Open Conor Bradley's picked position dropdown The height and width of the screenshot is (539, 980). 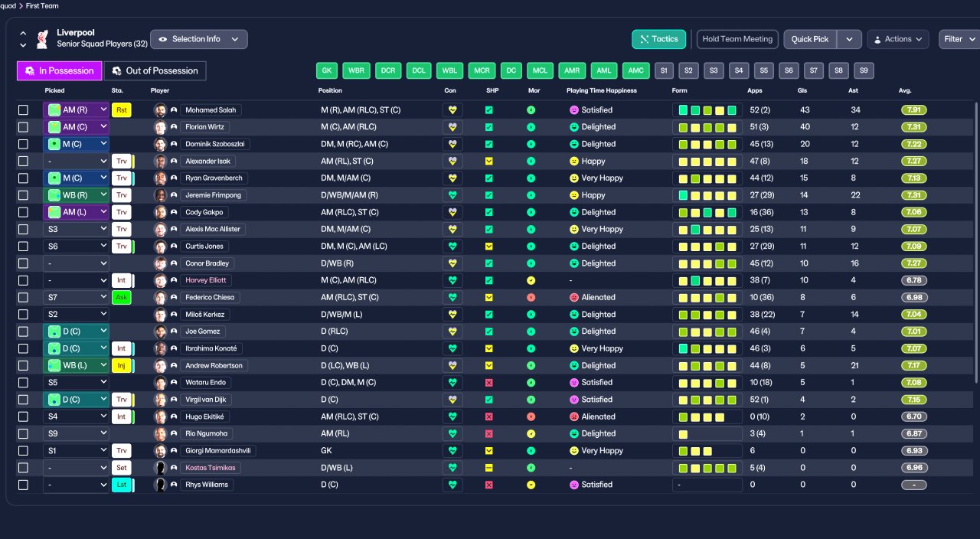tap(77, 263)
